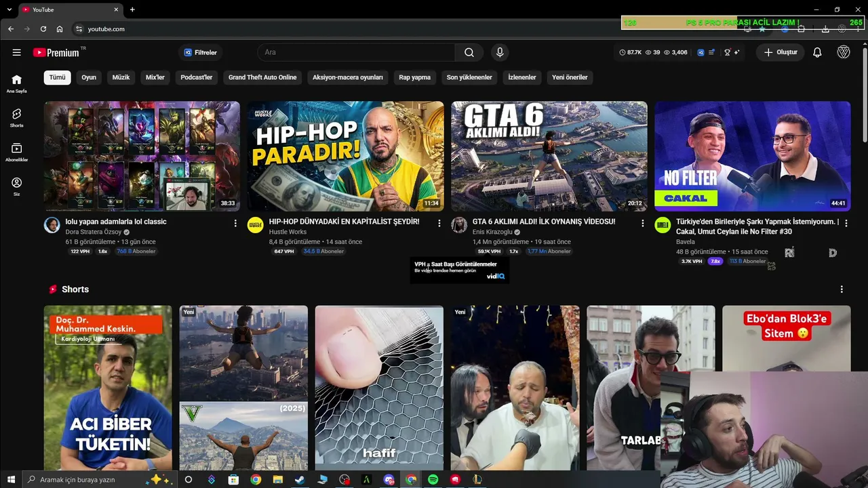Select the Yeni öneriler chip
The width and height of the screenshot is (868, 488).
click(x=570, y=77)
